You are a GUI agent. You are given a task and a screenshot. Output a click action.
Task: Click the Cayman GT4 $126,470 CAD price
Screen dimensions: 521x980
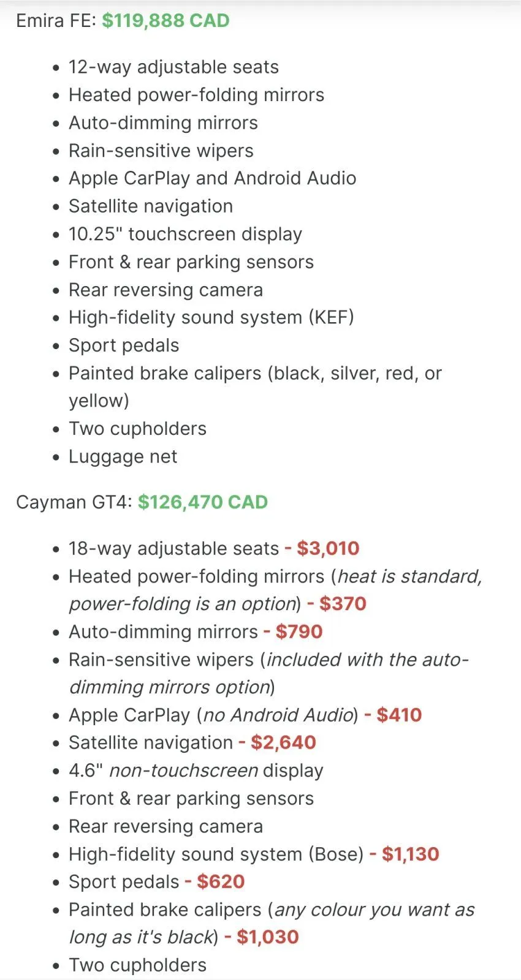202,502
